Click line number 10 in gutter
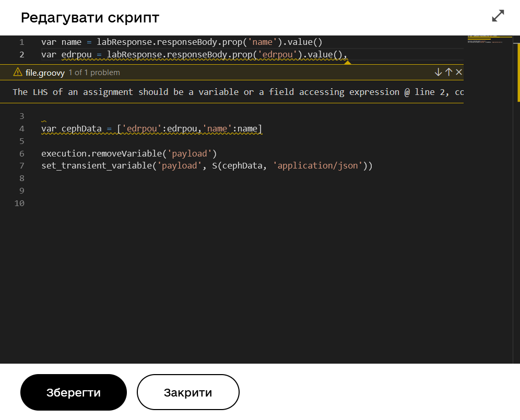 pyautogui.click(x=19, y=203)
